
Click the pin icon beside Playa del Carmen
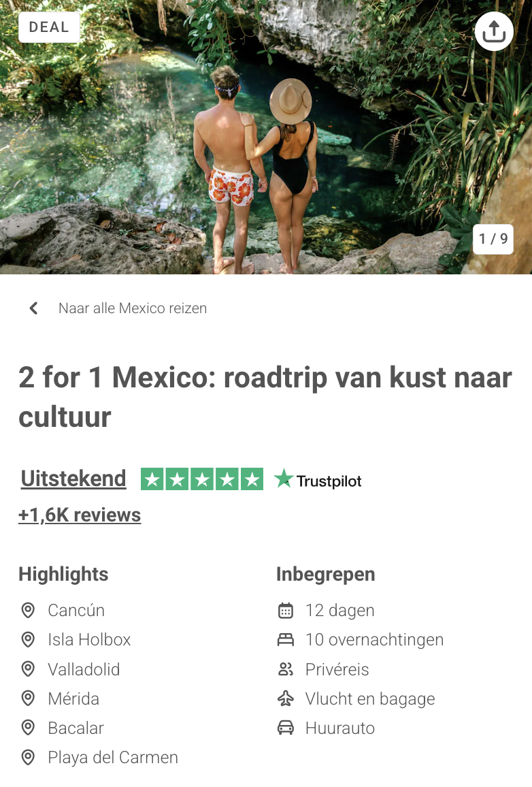pyautogui.click(x=28, y=758)
